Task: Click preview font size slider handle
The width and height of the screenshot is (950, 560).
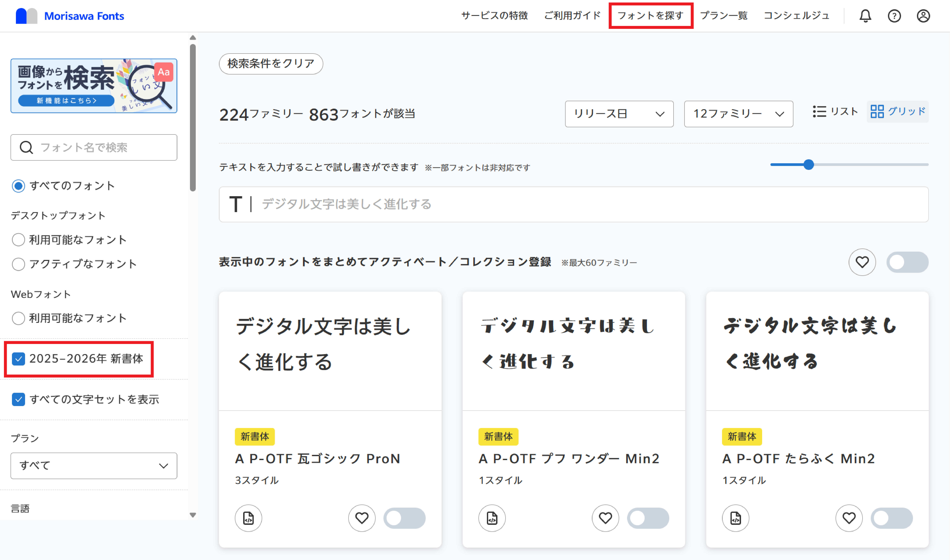Action: click(809, 165)
